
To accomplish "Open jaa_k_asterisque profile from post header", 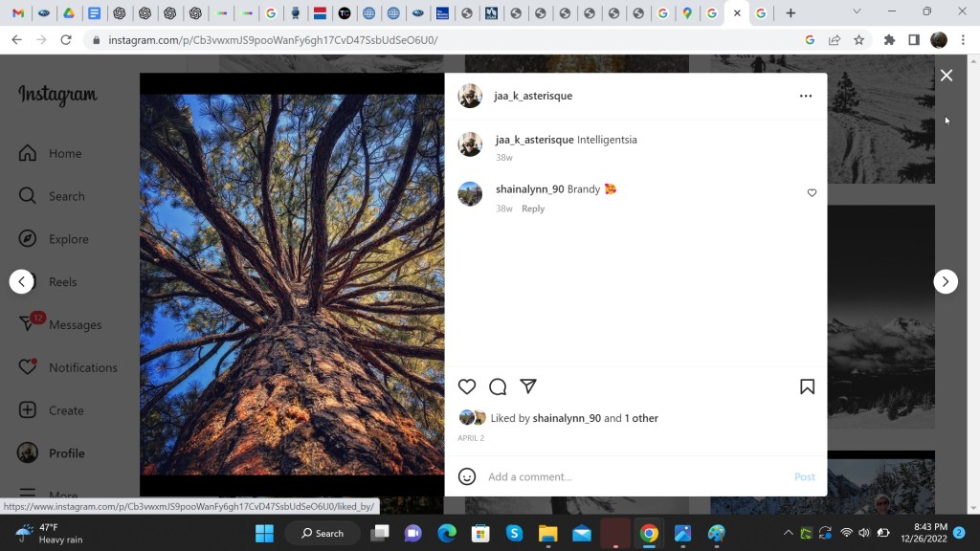I will pyautogui.click(x=533, y=96).
